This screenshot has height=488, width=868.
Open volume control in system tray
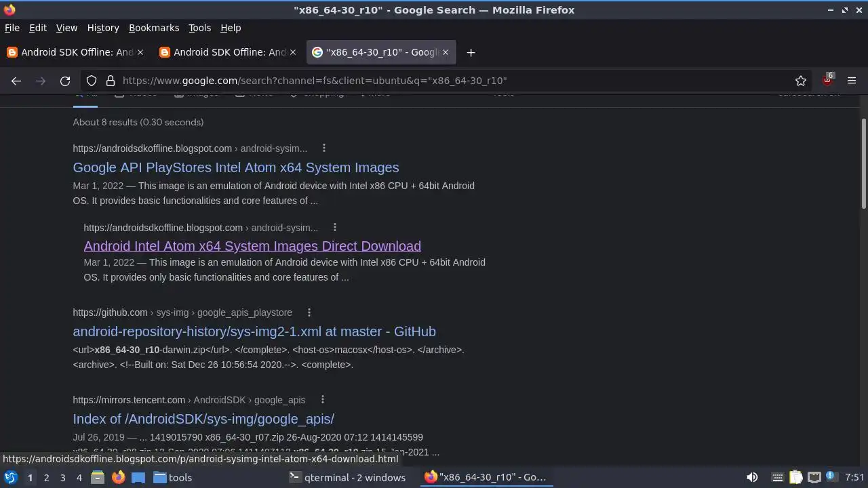pyautogui.click(x=752, y=478)
